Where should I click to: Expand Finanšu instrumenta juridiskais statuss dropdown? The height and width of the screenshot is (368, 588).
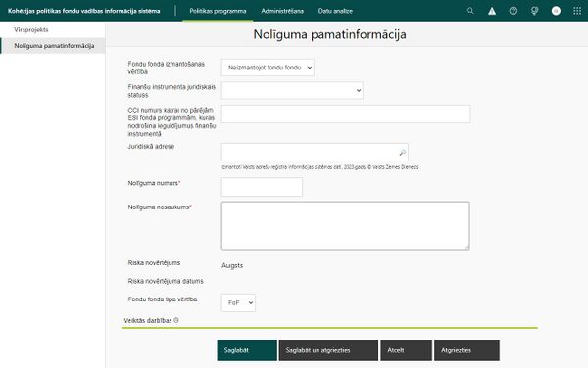292,91
